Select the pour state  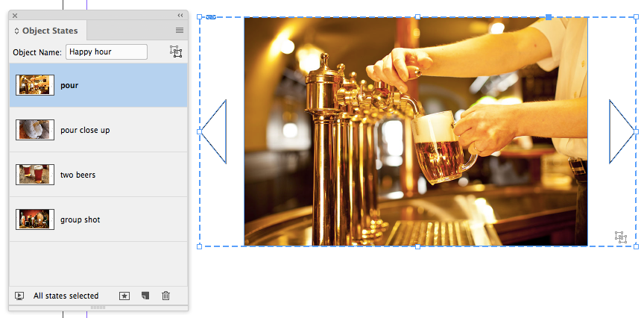click(98, 85)
